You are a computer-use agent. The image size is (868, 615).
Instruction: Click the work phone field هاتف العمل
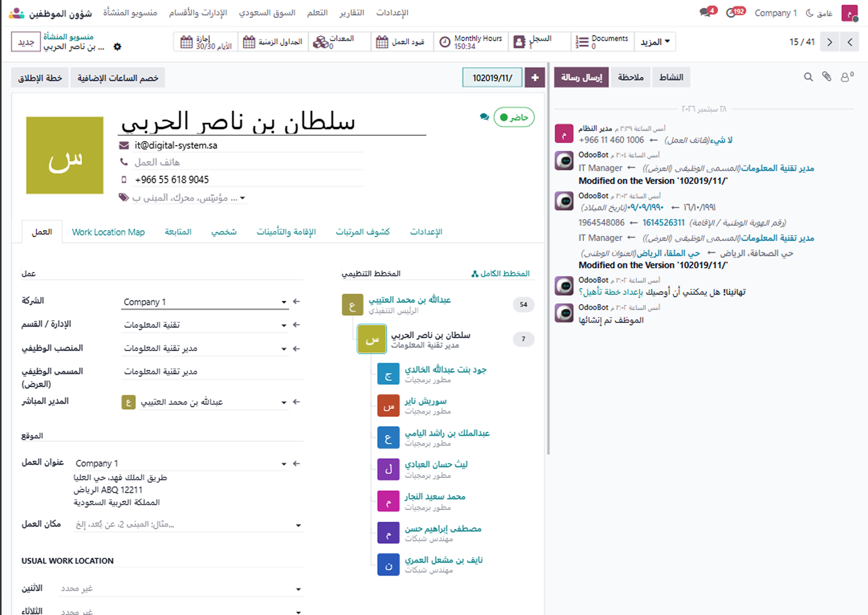[x=247, y=163]
